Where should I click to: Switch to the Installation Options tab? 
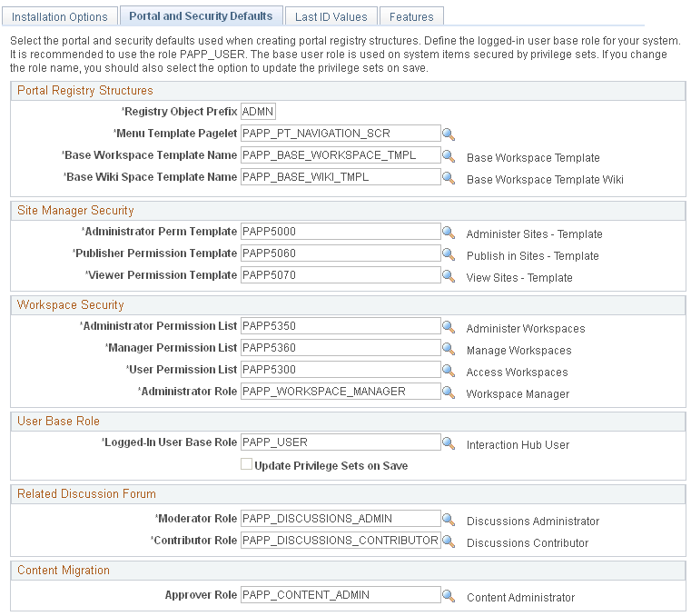point(60,16)
